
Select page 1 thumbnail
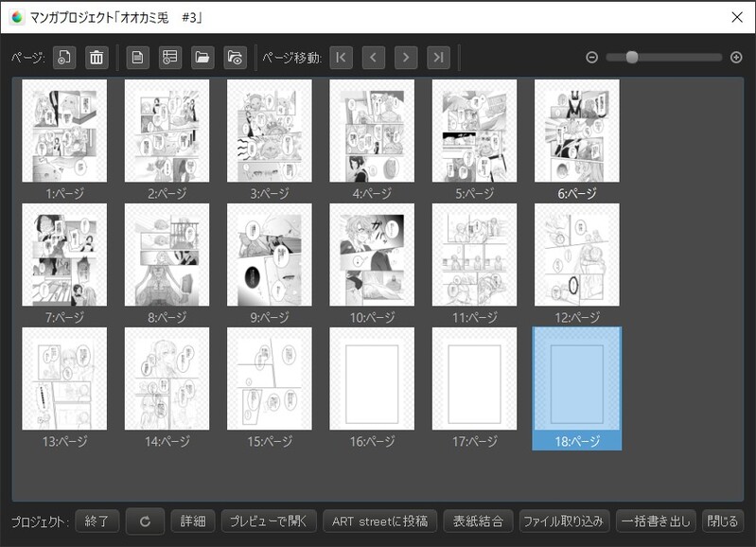64,131
